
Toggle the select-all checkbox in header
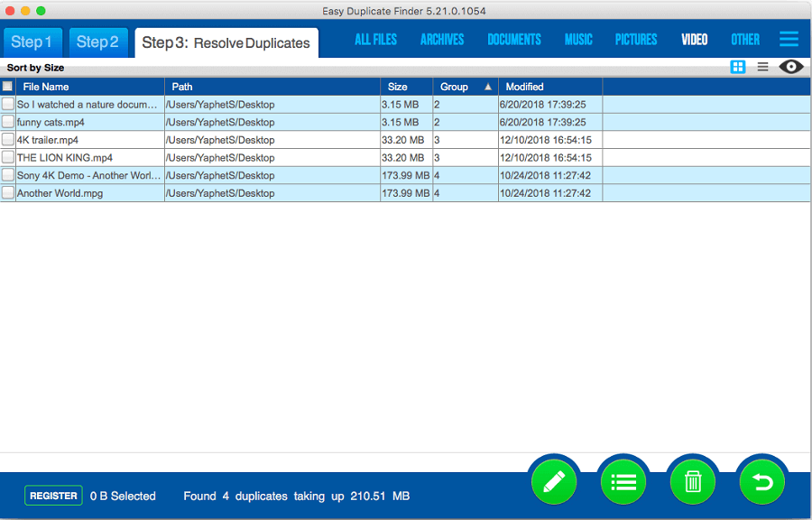8,87
